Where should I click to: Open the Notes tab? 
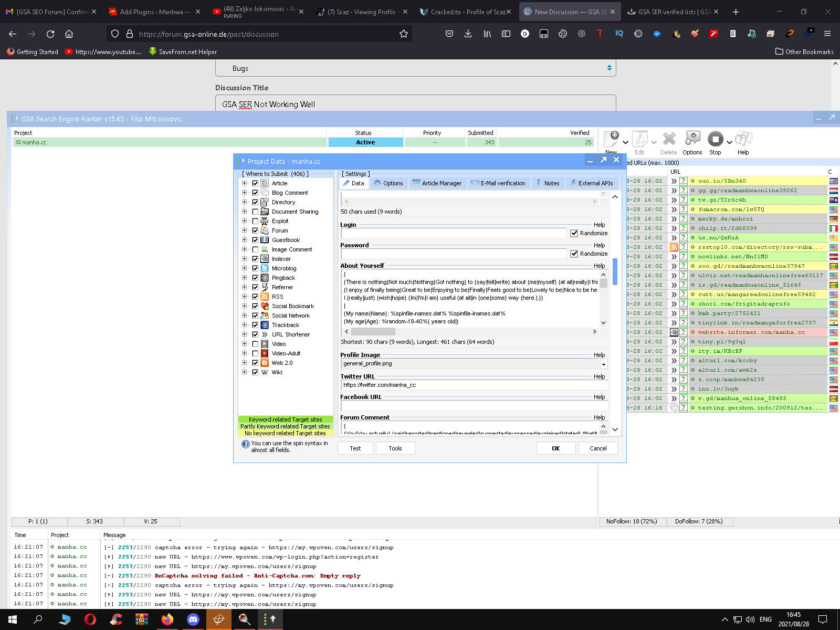547,183
